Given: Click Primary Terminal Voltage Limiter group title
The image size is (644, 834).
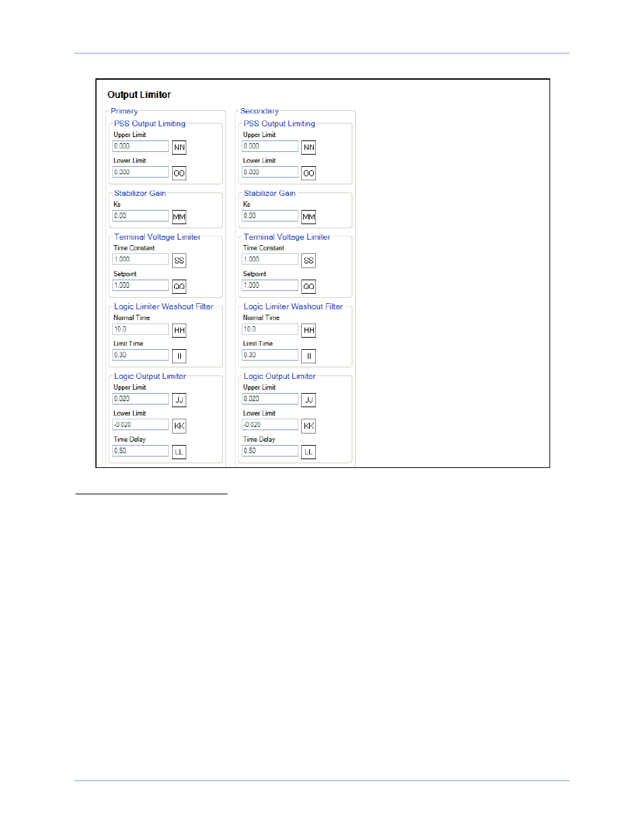Looking at the screenshot, I should click(157, 237).
